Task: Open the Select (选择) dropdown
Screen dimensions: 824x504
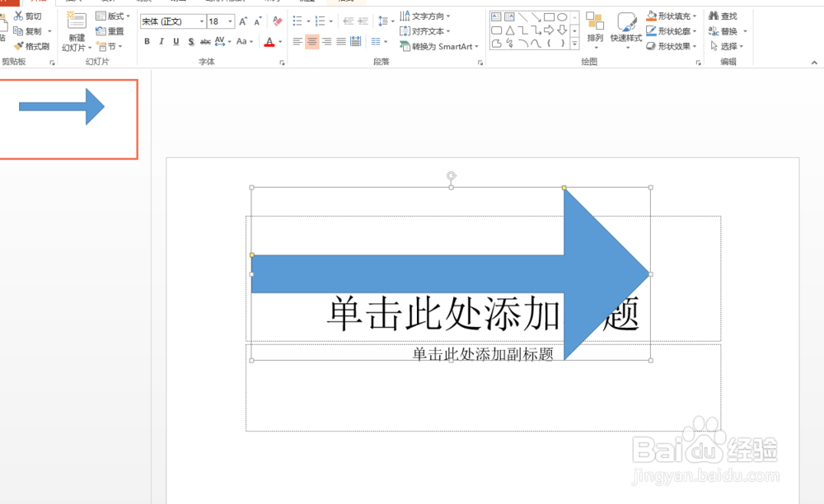Action: click(x=727, y=46)
